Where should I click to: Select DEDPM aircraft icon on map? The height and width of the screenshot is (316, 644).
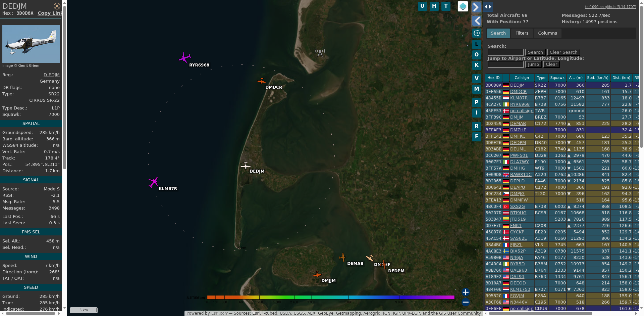[383, 265]
